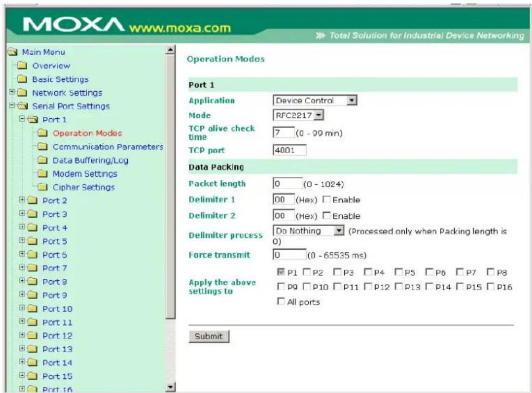Viewport: 532px width, 393px height.
Task: Collapse the Serial Port Settings tree node
Action: (12, 105)
